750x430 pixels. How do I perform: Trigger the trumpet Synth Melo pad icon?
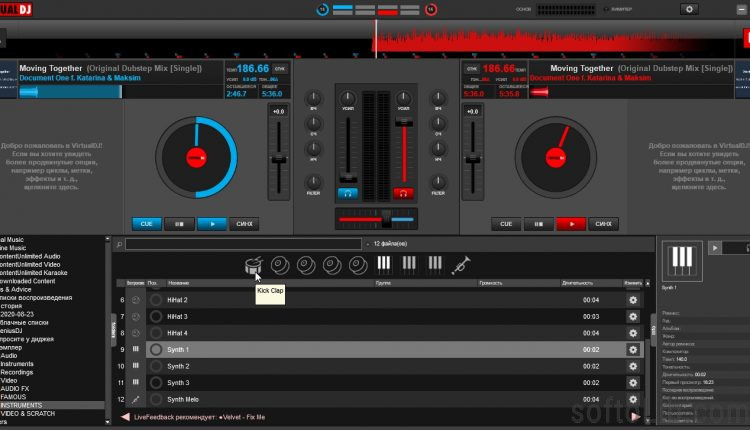pos(461,265)
